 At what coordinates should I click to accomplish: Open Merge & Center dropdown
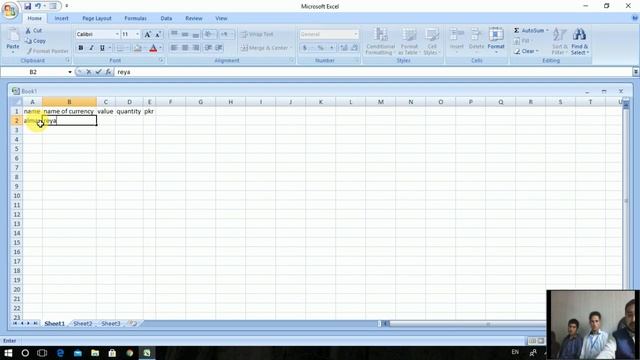291,48
